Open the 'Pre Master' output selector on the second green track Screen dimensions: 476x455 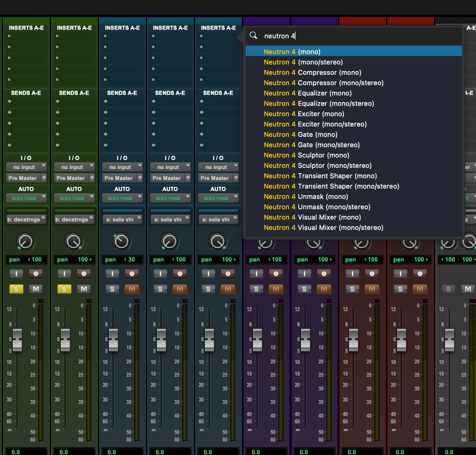point(71,178)
